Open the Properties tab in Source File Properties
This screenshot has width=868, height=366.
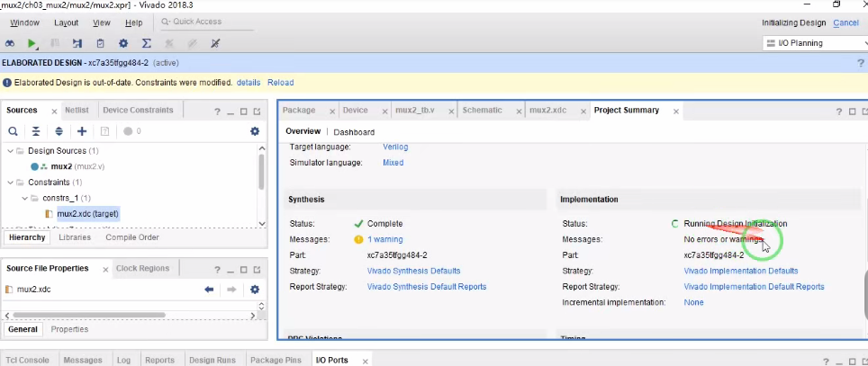pyautogui.click(x=69, y=329)
